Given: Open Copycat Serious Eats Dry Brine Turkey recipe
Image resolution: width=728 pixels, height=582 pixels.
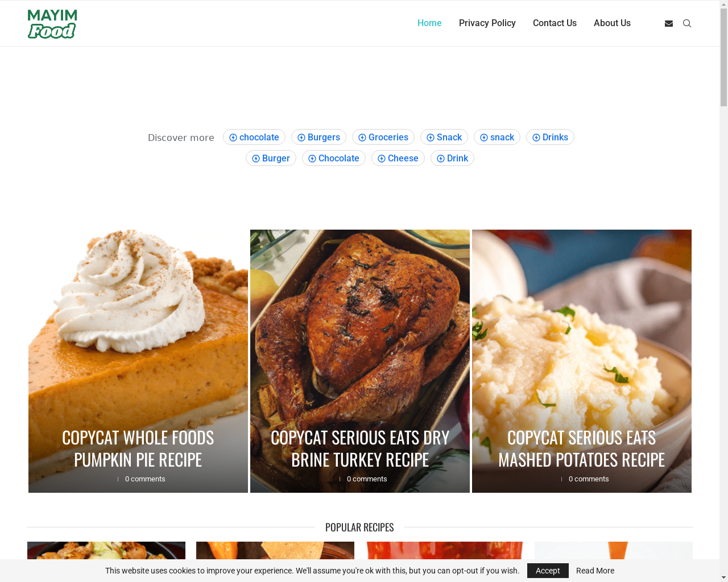Looking at the screenshot, I should click(x=360, y=448).
